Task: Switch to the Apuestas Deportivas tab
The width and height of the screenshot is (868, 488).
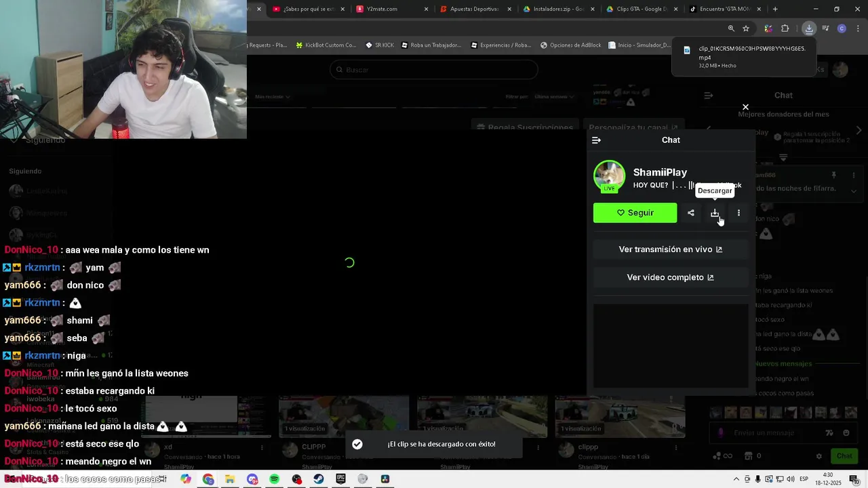Action: [475, 9]
